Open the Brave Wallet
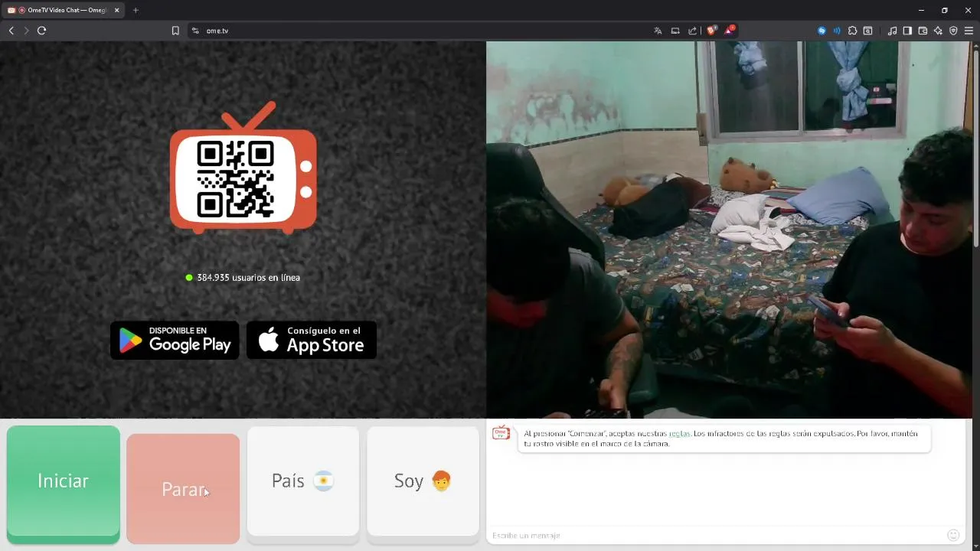The height and width of the screenshot is (551, 980). [x=923, y=31]
